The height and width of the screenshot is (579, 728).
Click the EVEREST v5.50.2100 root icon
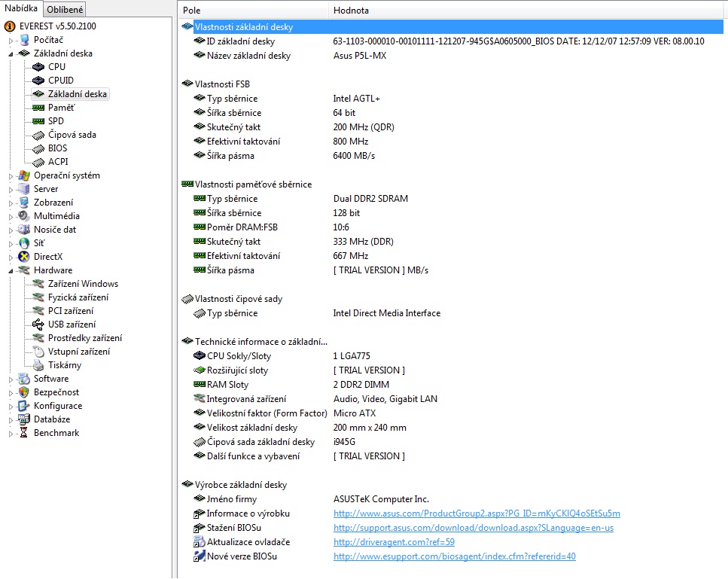[10, 26]
